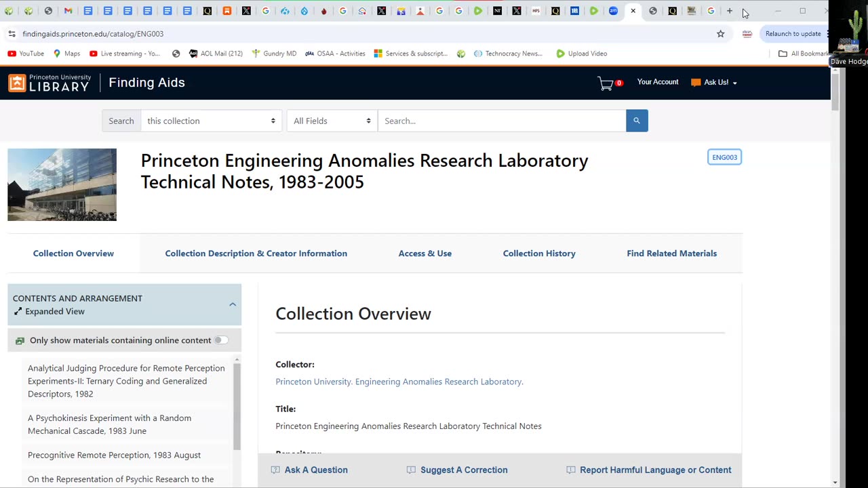868x488 pixels.
Task: Open Technocracy News bookmark
Action: point(509,54)
